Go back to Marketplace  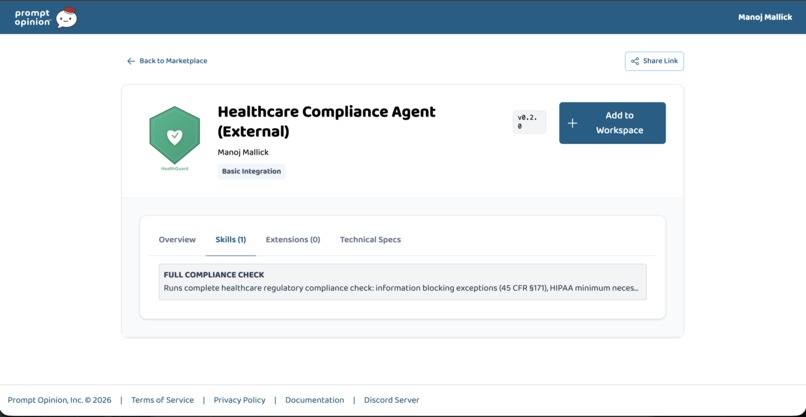[167, 61]
